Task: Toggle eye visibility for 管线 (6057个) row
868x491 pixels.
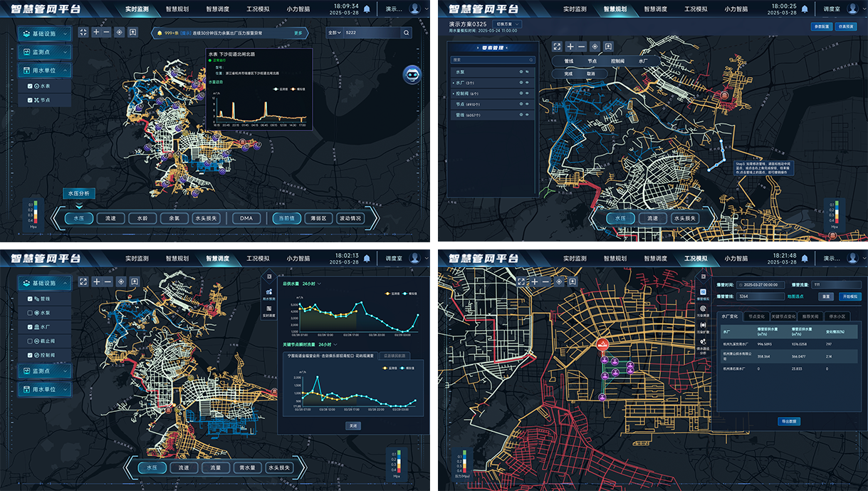Action: point(528,115)
